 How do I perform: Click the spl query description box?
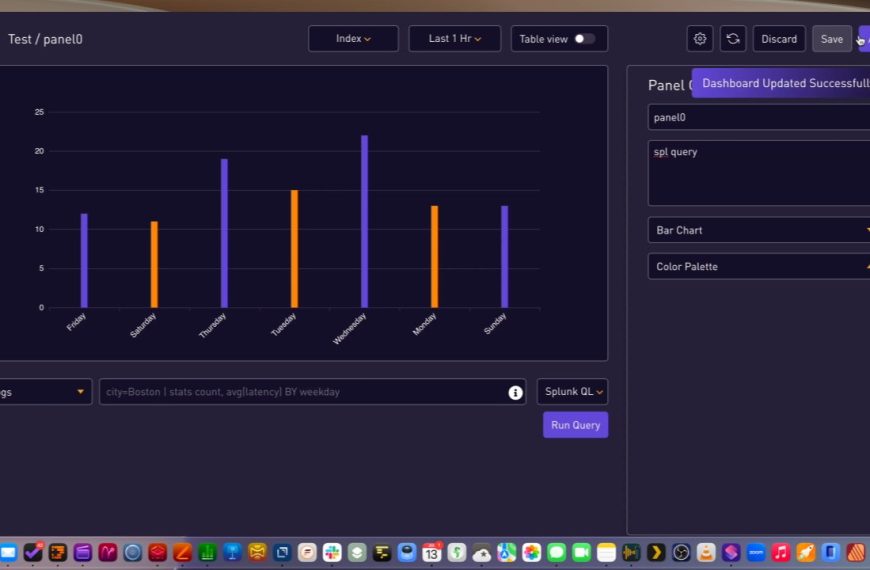(x=759, y=173)
